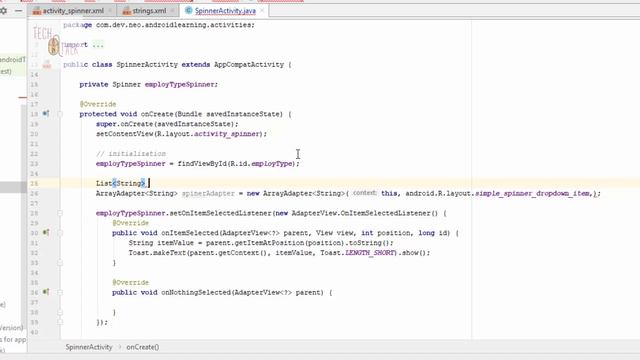The image size is (640, 360).
Task: Click the employTypeSpinner field declaration
Action: click(180, 84)
